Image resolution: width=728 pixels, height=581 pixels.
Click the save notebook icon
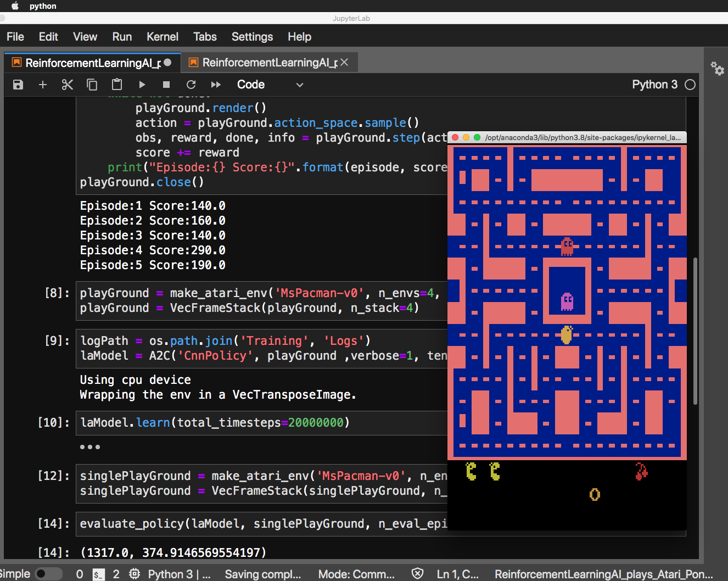click(18, 85)
